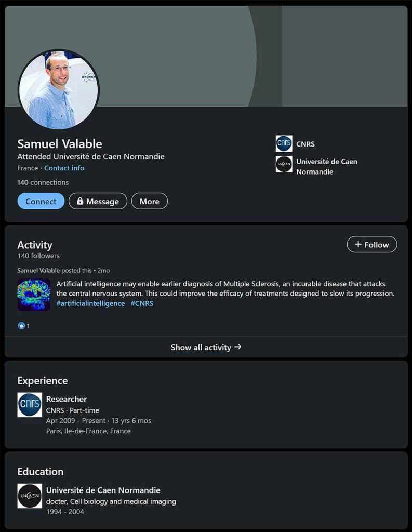Open the brain scan post thumbnail
The height and width of the screenshot is (532, 412).
click(34, 295)
